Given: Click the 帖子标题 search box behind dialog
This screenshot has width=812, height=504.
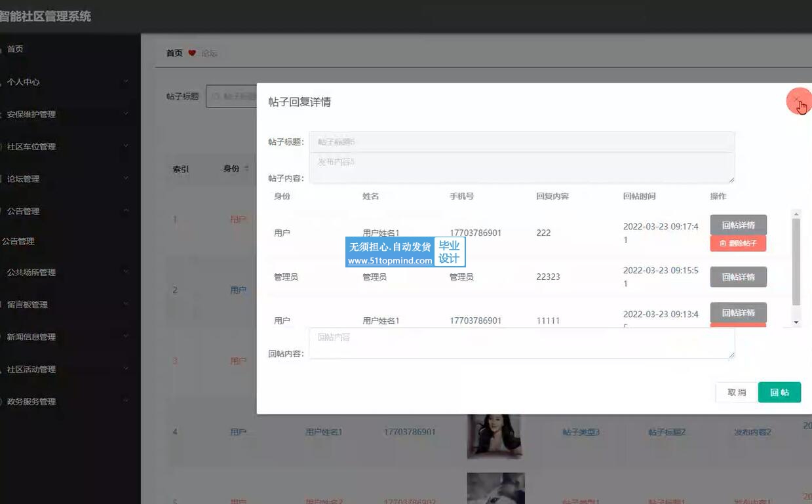Looking at the screenshot, I should (231, 96).
